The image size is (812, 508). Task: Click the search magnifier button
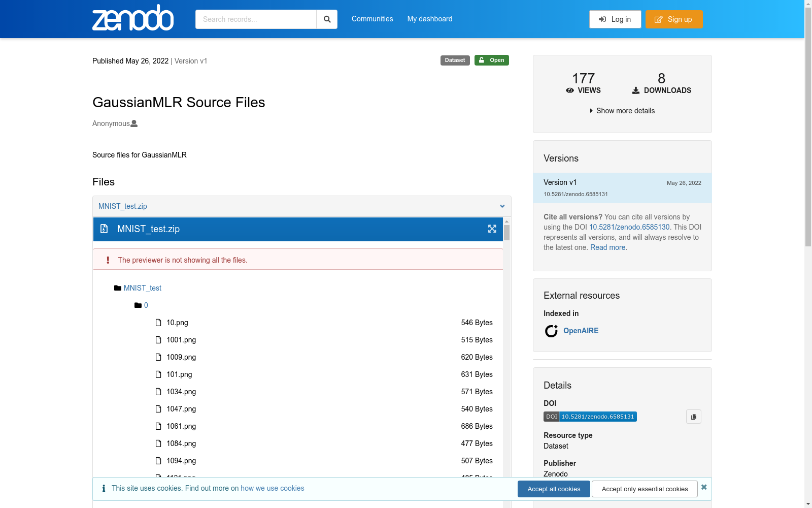click(x=327, y=19)
